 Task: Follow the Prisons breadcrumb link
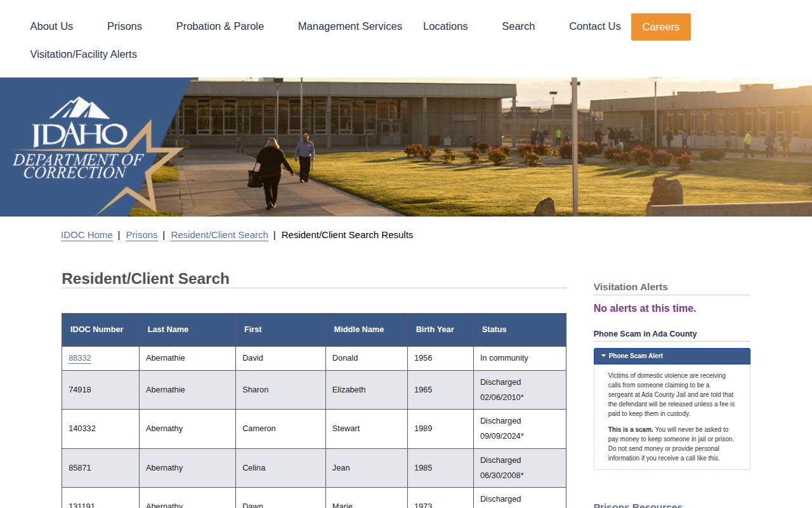tap(141, 235)
